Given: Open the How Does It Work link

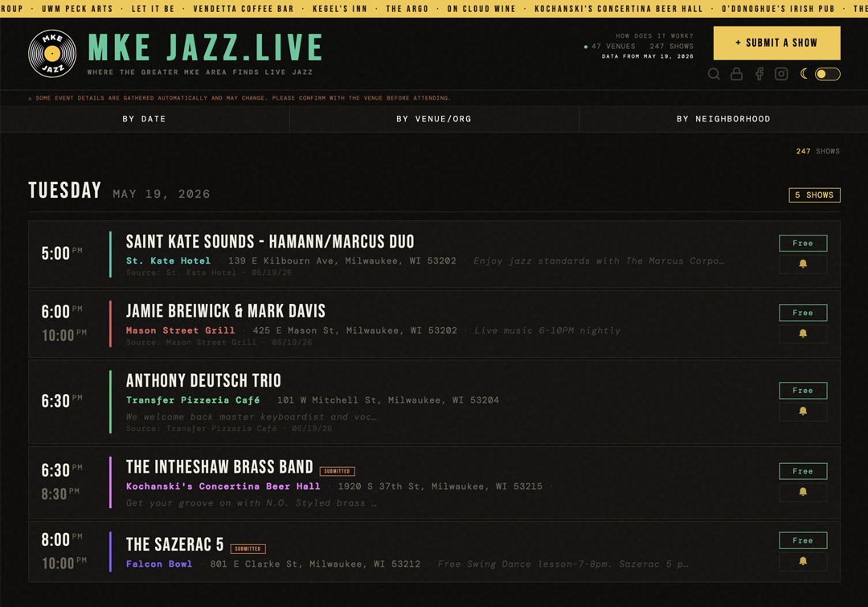Looking at the screenshot, I should click(x=654, y=36).
